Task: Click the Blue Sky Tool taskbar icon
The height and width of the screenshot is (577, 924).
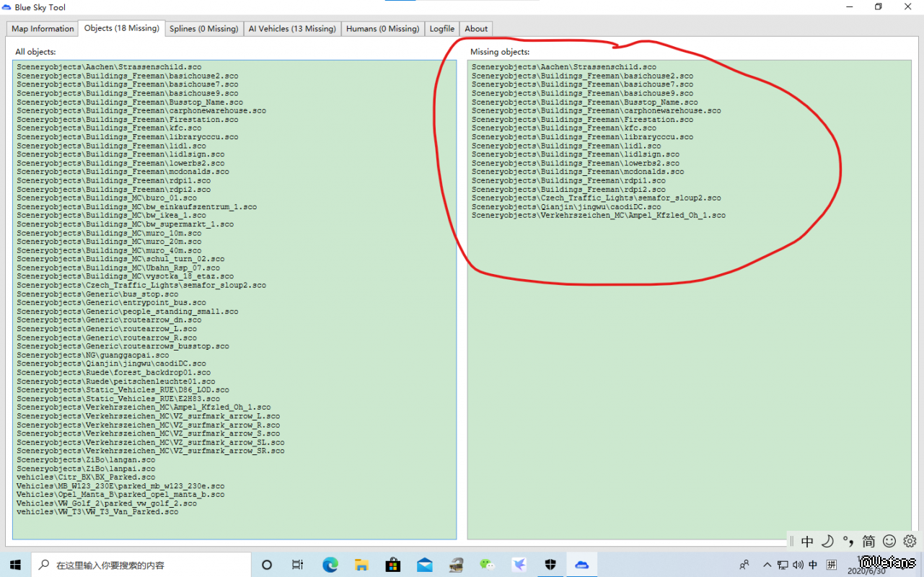Action: point(581,565)
